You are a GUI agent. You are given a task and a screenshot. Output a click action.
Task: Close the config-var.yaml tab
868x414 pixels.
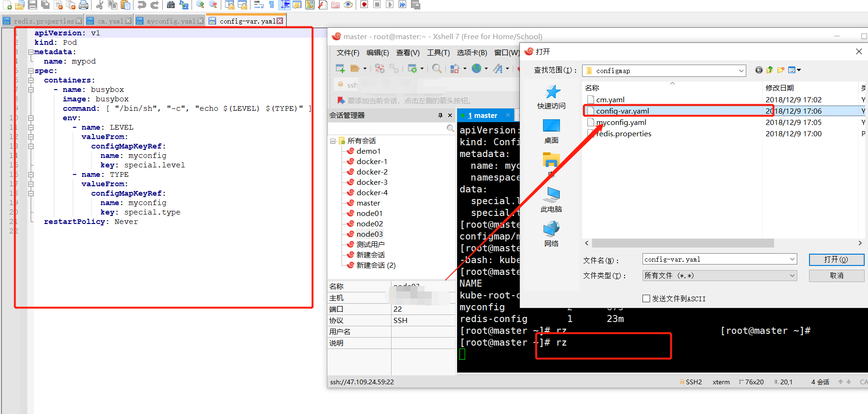point(280,21)
